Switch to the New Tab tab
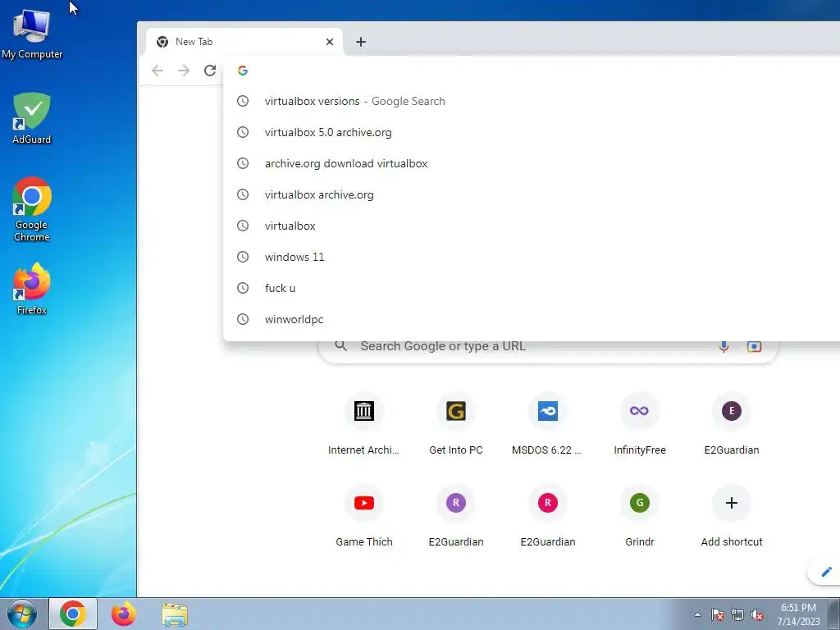The image size is (840, 630). click(244, 42)
